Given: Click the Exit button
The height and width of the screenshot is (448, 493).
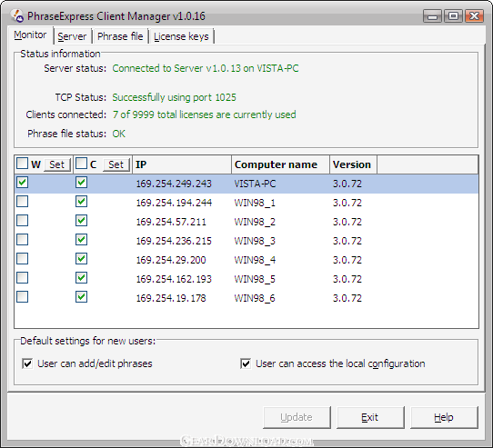Looking at the screenshot, I should click(370, 417).
